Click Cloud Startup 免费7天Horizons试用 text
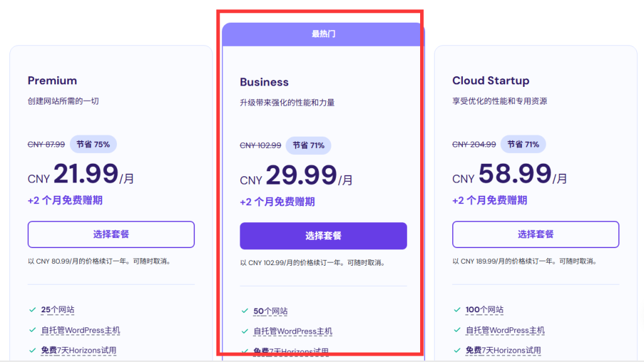Image resolution: width=644 pixels, height=362 pixels. [503, 350]
